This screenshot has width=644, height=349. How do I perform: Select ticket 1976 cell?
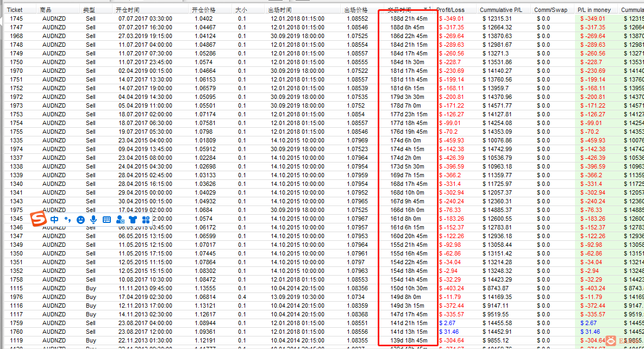(16, 297)
